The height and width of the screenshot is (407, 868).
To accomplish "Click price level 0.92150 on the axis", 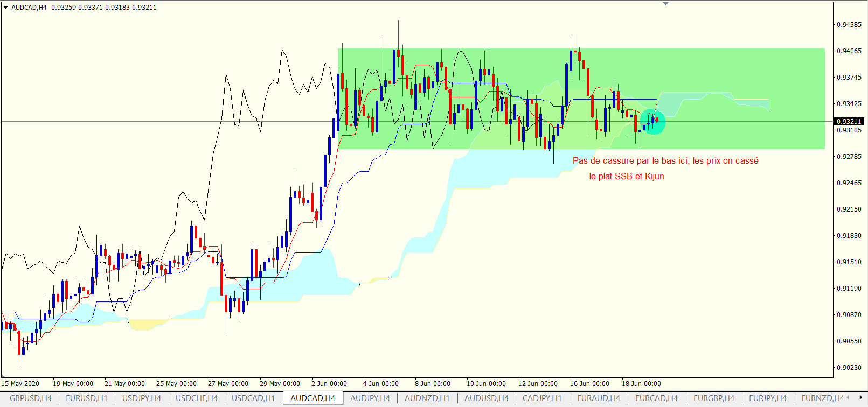I will [x=849, y=209].
